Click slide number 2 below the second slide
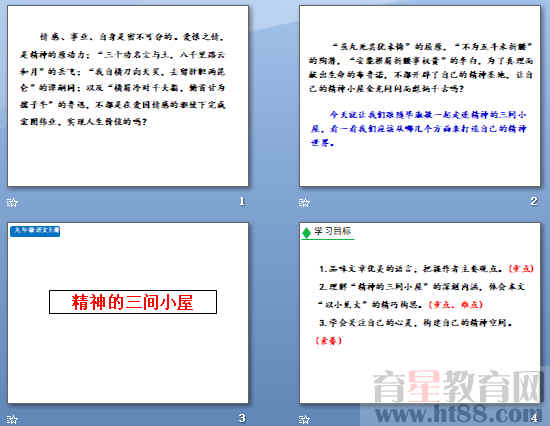The height and width of the screenshot is (426, 550). (534, 201)
